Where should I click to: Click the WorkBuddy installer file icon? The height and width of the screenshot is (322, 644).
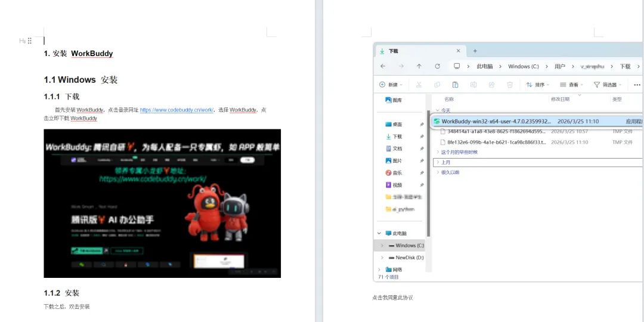[x=437, y=121]
